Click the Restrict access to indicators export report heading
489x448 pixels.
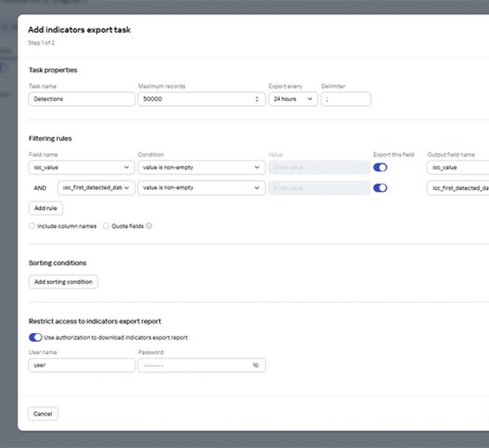coord(95,321)
